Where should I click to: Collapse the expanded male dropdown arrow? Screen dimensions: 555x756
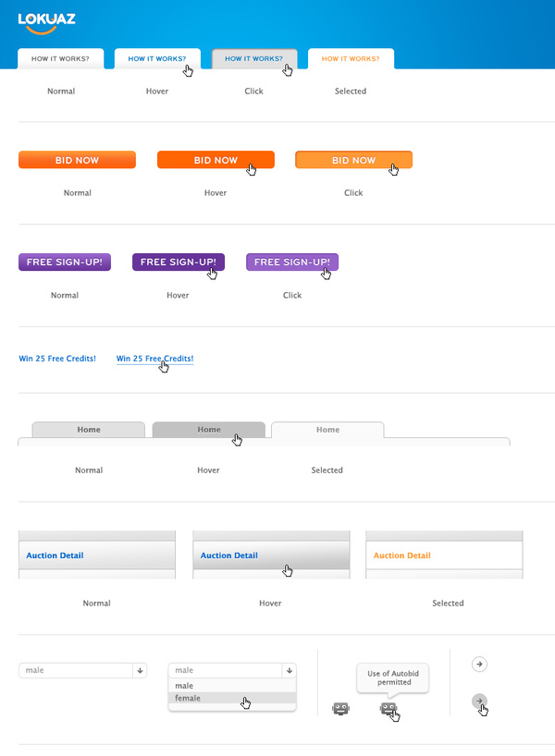point(290,670)
